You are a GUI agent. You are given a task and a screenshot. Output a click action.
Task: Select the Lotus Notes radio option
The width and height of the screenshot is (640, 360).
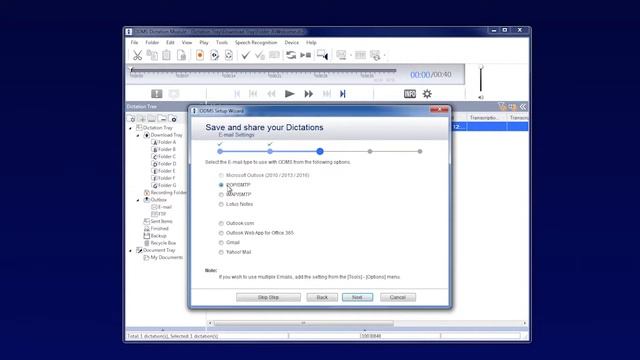(221, 204)
